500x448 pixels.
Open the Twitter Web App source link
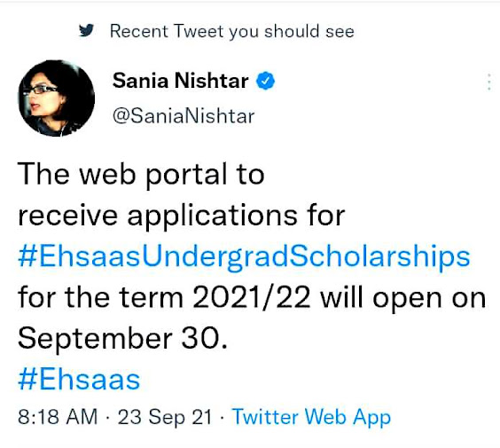point(311,417)
